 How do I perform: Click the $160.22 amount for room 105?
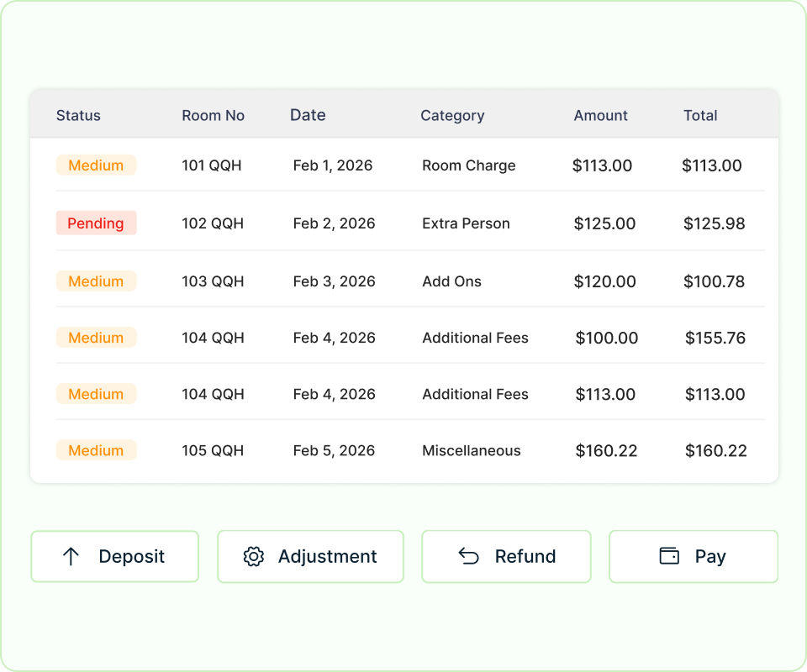pyautogui.click(x=606, y=451)
